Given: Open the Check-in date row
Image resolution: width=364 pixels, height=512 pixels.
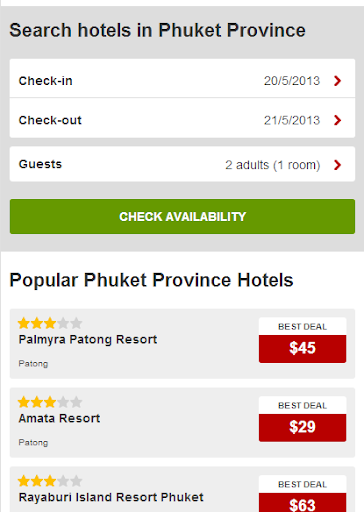Looking at the screenshot, I should (182, 79).
